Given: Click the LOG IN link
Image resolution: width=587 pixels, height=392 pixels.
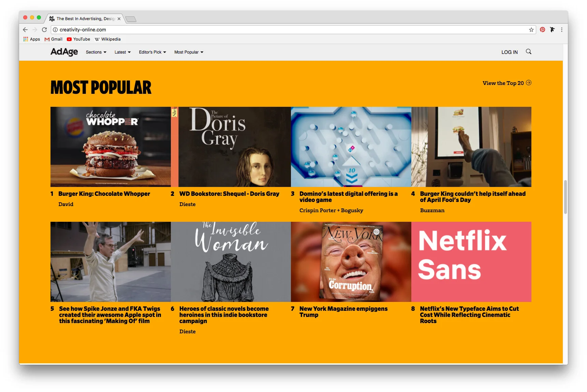Looking at the screenshot, I should point(509,52).
